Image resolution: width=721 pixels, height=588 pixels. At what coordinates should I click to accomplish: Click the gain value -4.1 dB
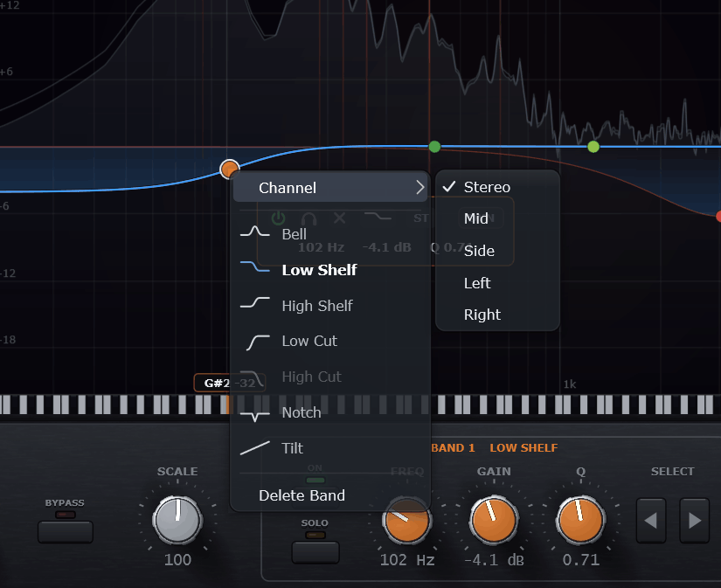pos(494,560)
